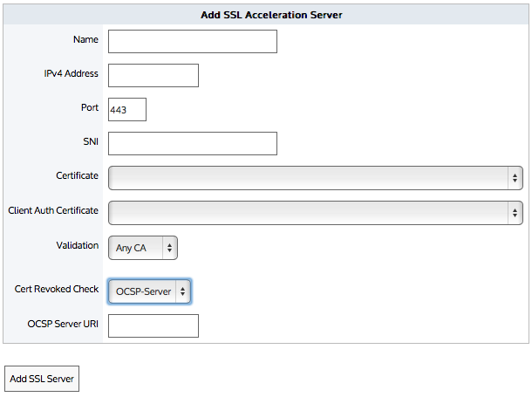Click the OCSP Server URI label

tap(63, 324)
